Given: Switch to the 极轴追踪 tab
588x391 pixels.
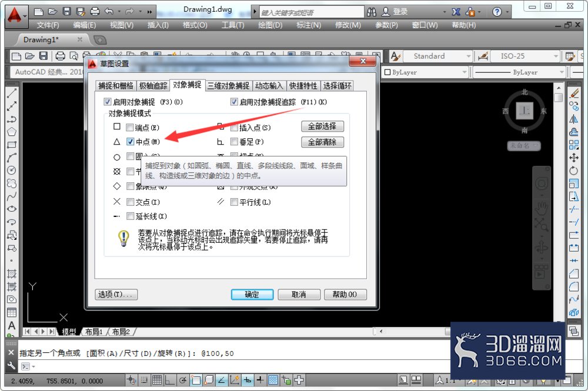Looking at the screenshot, I should coord(153,86).
